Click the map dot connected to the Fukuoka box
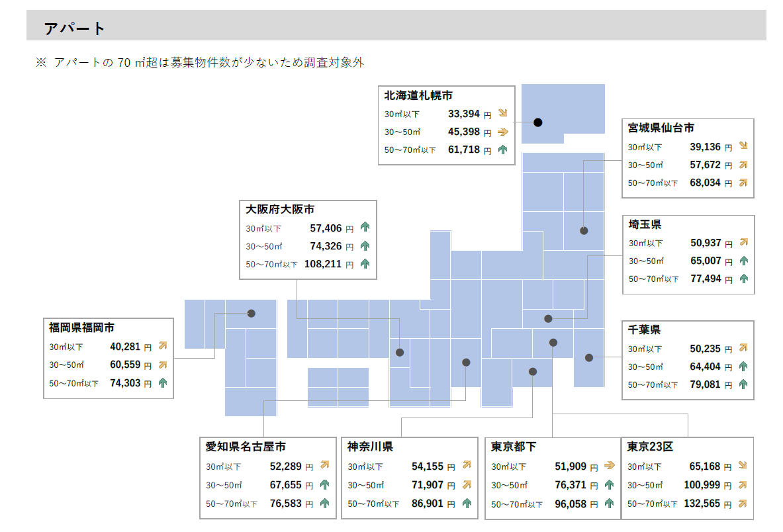Screen dimensions: 783x532 click(x=252, y=313)
